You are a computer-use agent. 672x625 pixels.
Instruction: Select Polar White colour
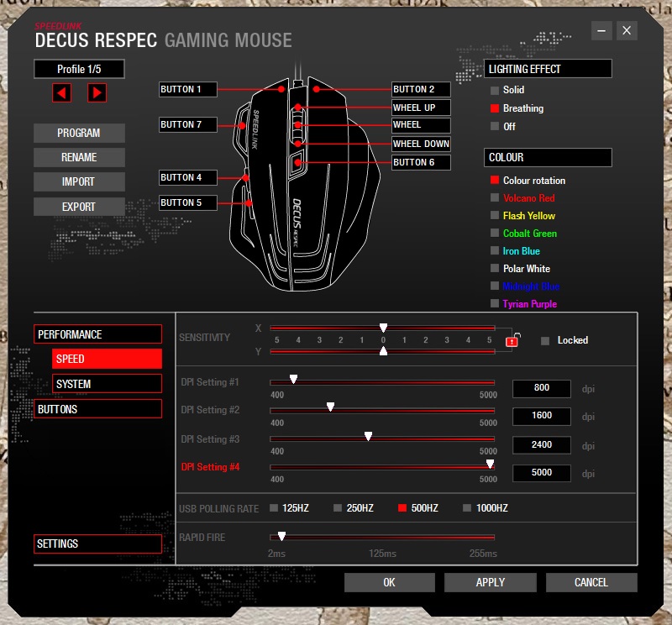click(495, 268)
